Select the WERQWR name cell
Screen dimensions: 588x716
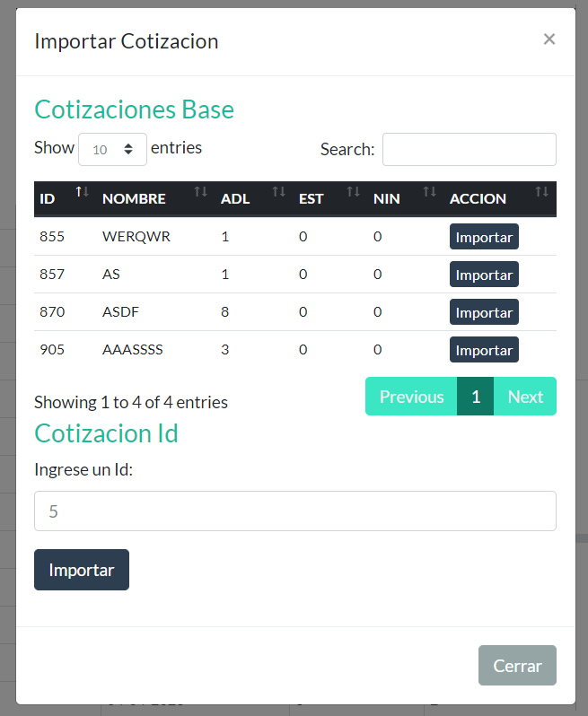click(136, 237)
